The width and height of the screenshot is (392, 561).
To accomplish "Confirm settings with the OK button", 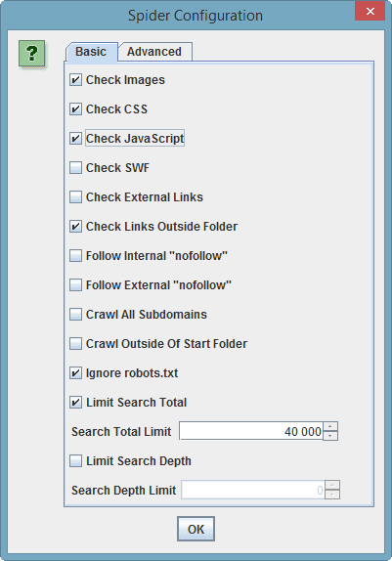I will pos(196,529).
